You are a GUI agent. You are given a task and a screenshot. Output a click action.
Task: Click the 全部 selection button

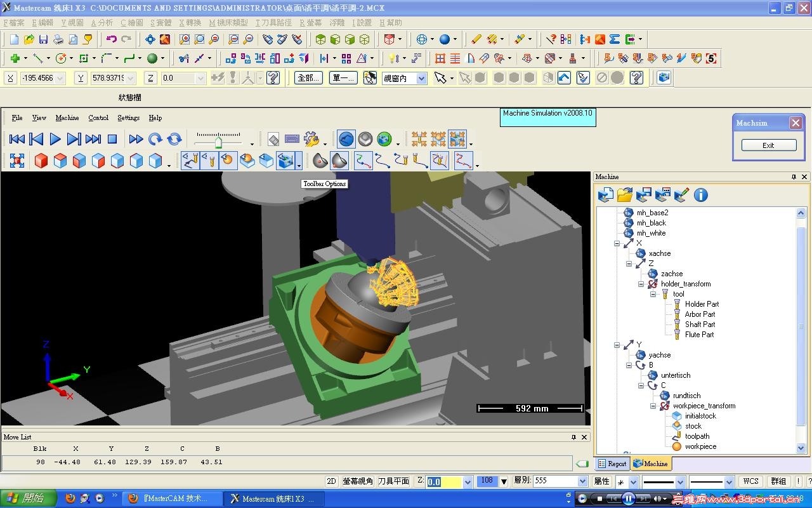(x=309, y=78)
